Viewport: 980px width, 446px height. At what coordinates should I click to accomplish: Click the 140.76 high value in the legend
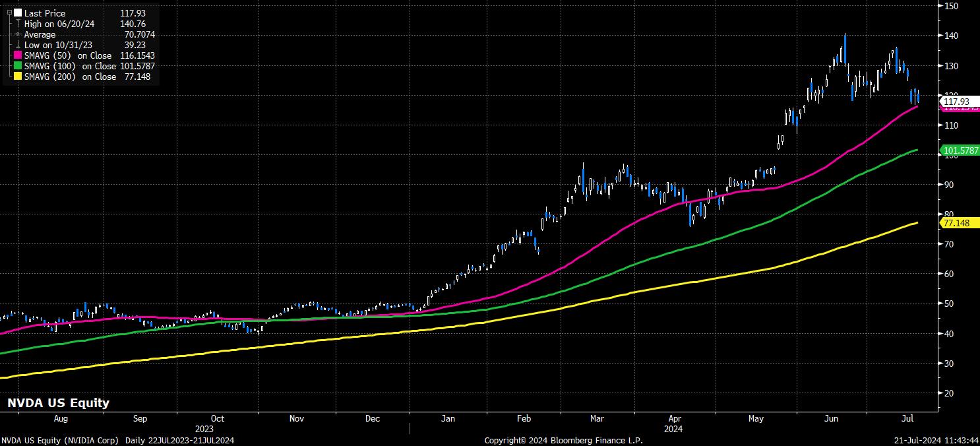pyautogui.click(x=133, y=24)
